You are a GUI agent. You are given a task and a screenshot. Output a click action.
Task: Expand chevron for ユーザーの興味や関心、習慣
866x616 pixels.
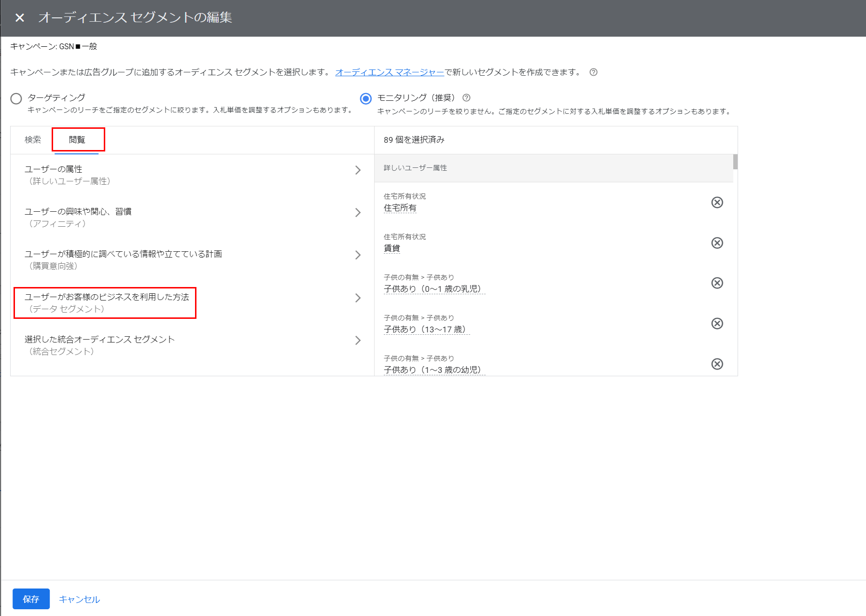click(x=358, y=213)
